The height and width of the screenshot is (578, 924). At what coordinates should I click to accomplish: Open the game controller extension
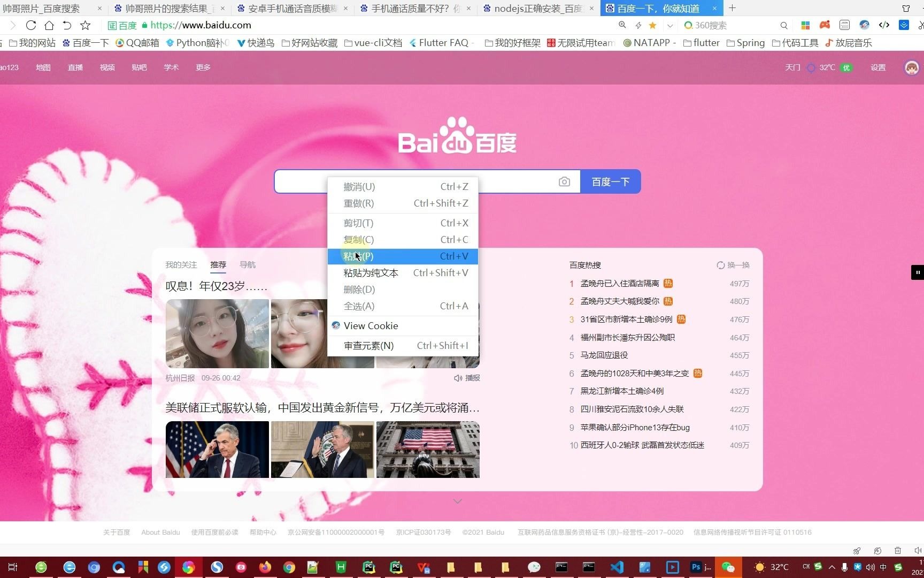825,25
